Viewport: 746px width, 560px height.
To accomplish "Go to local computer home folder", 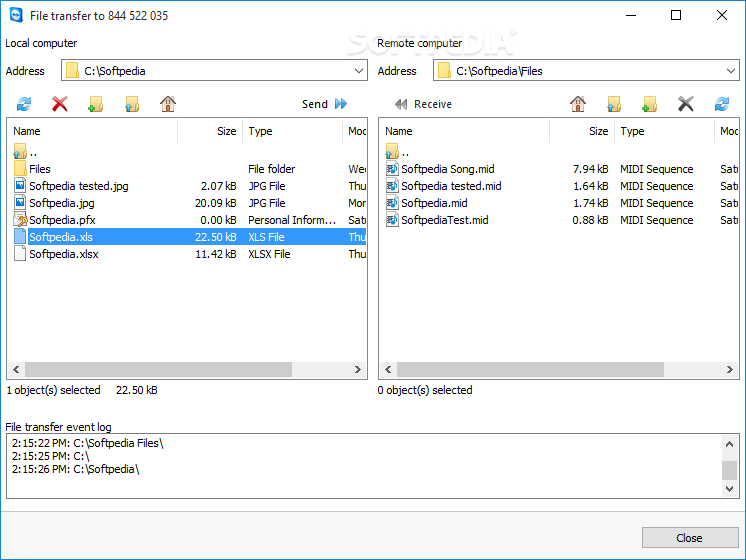I will pyautogui.click(x=168, y=104).
